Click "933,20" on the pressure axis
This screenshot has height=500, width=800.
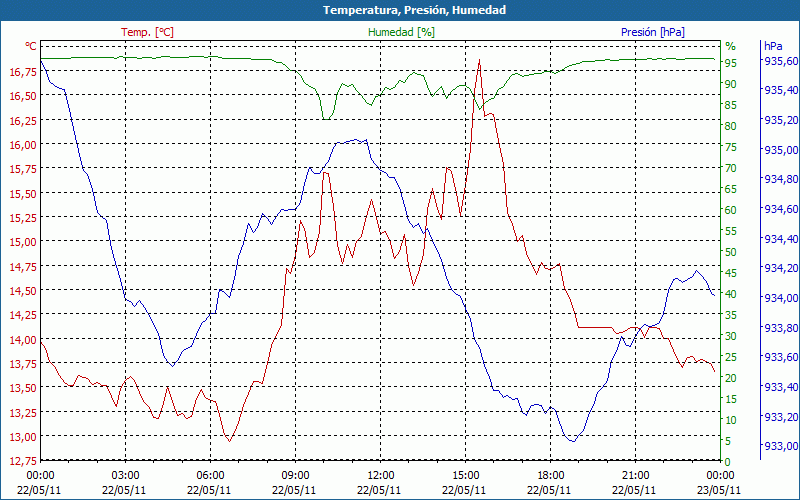tap(781, 417)
